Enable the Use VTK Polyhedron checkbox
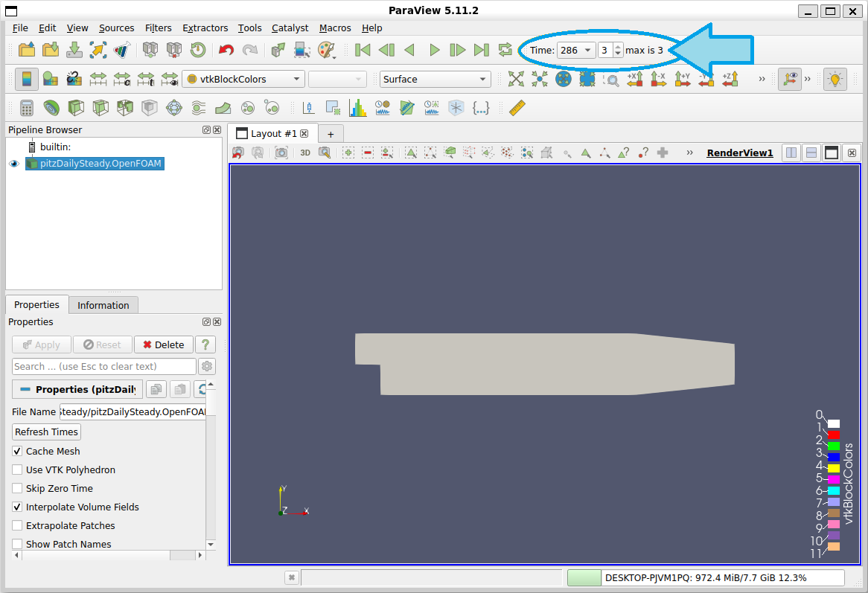 pos(17,469)
